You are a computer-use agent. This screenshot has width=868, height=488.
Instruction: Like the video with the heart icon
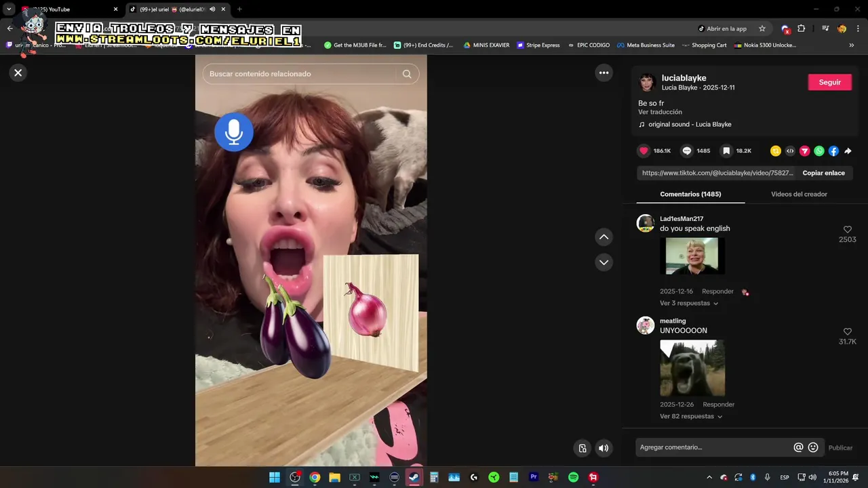(644, 151)
